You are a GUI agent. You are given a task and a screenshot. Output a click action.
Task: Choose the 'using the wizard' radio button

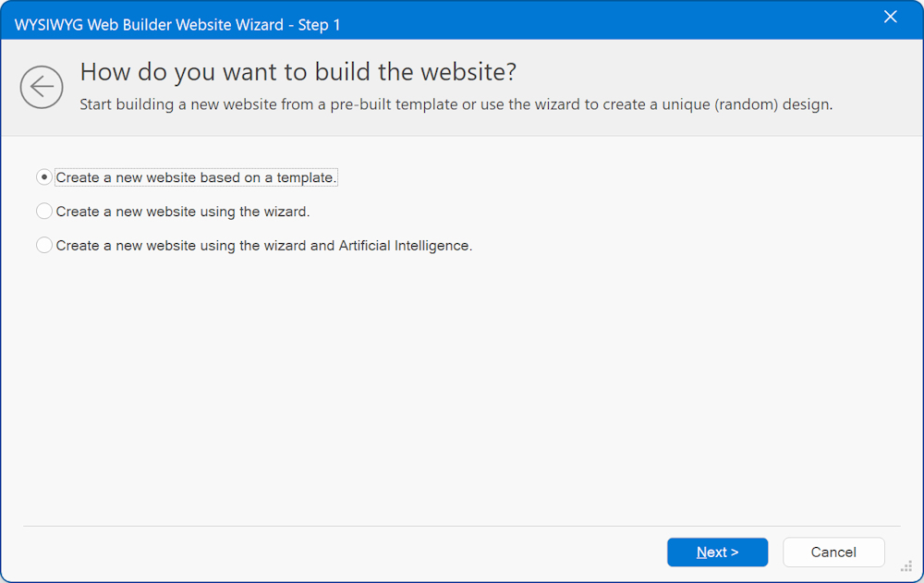44,212
